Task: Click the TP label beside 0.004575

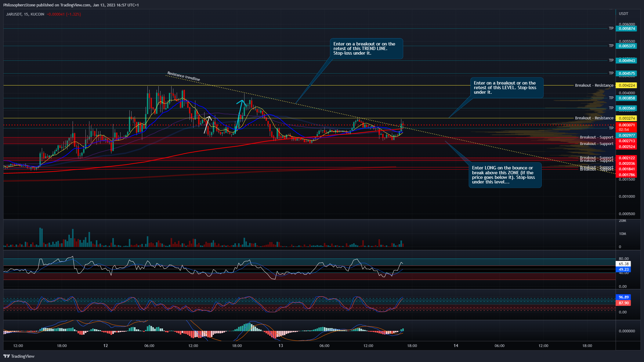Action: [611, 73]
